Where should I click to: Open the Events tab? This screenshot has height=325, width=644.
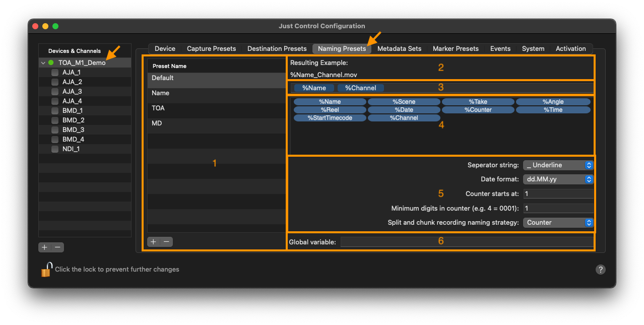tap(500, 49)
